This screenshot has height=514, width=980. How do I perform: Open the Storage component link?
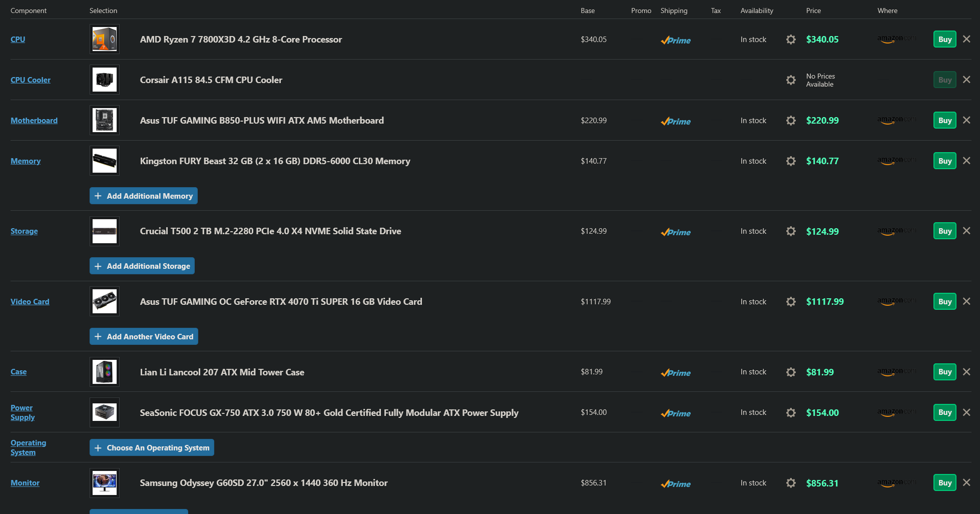pos(24,231)
